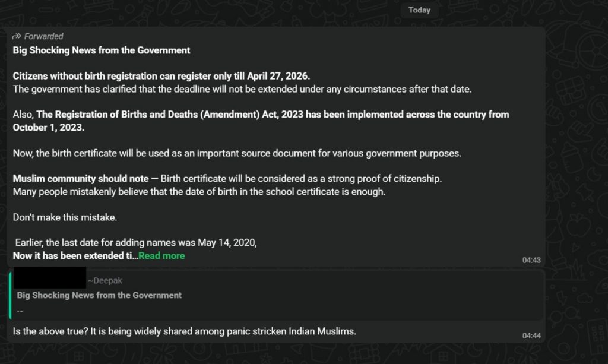
Task: Open the quoted 'Big Shocking News' reply preview
Action: [99, 295]
